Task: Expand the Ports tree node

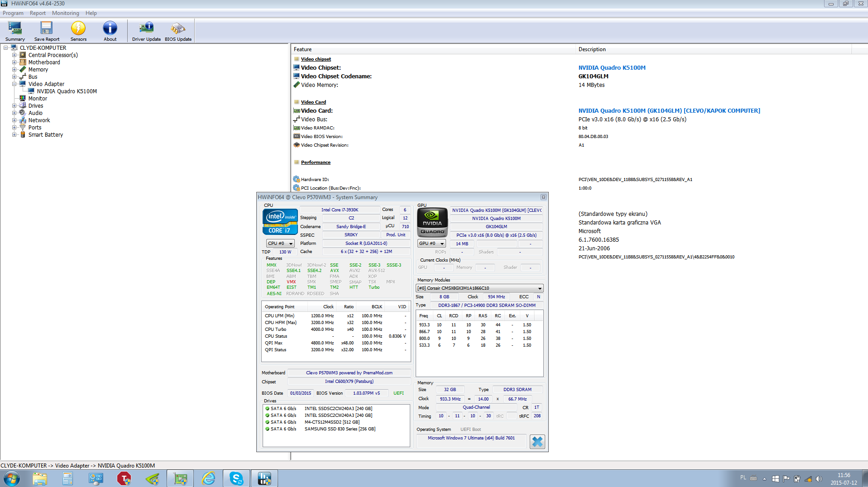Action: point(14,127)
